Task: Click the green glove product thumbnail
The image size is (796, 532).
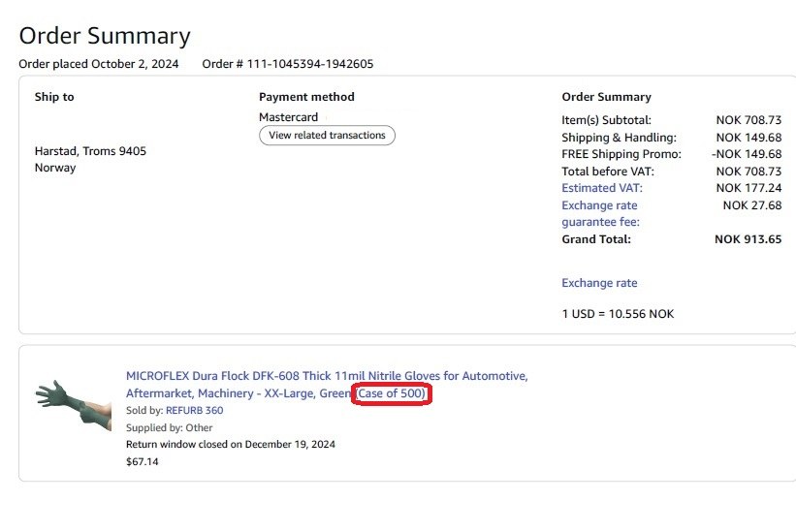Action: click(74, 399)
